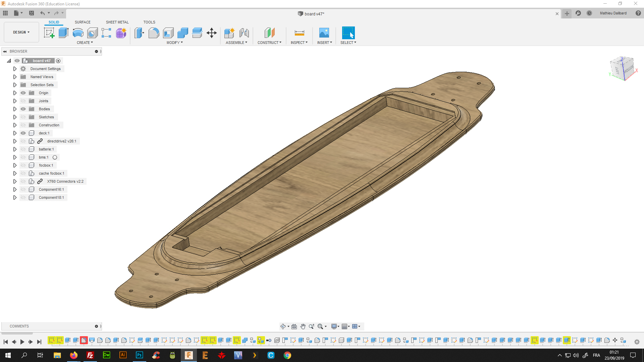The height and width of the screenshot is (362, 644).
Task: Click the Insert image icon
Action: 324,33
